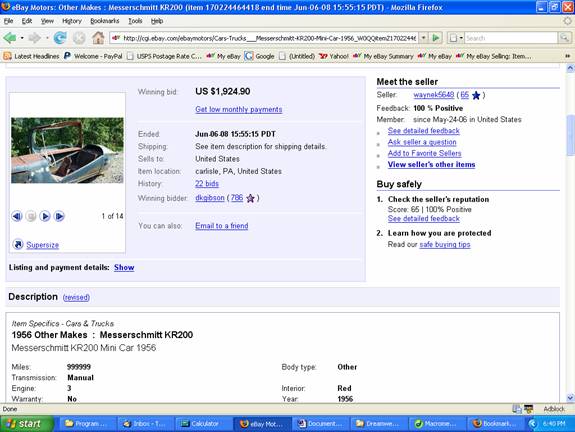This screenshot has width=575, height=432.
Task: Open the revised description link
Action: [x=76, y=297]
